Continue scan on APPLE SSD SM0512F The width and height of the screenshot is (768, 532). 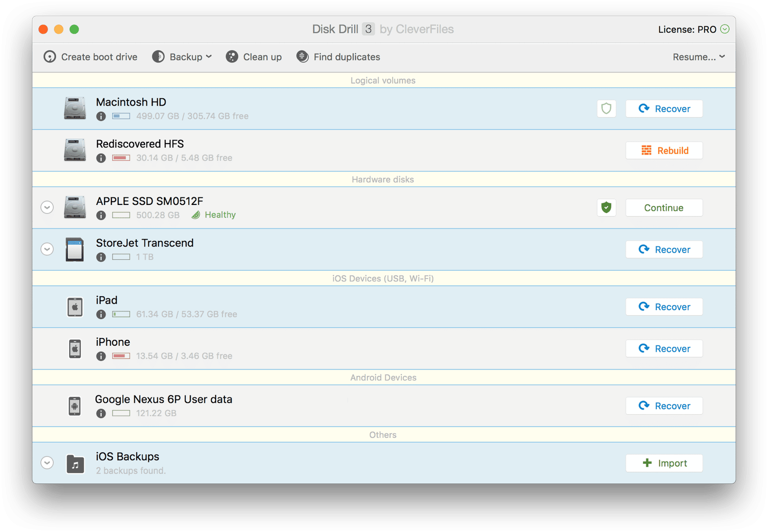[664, 207]
